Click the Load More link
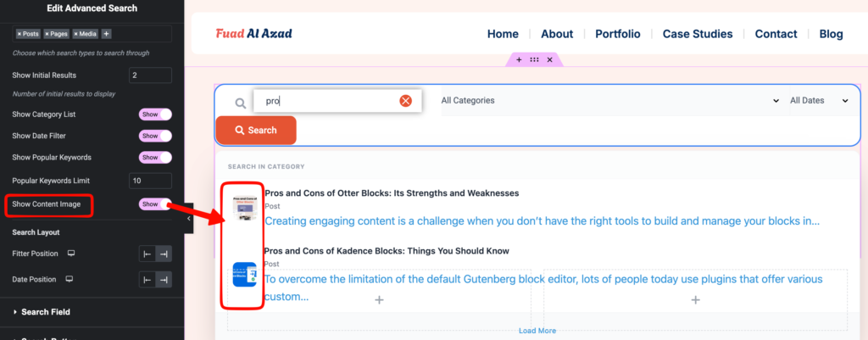Image resolution: width=868 pixels, height=340 pixels. tap(537, 331)
